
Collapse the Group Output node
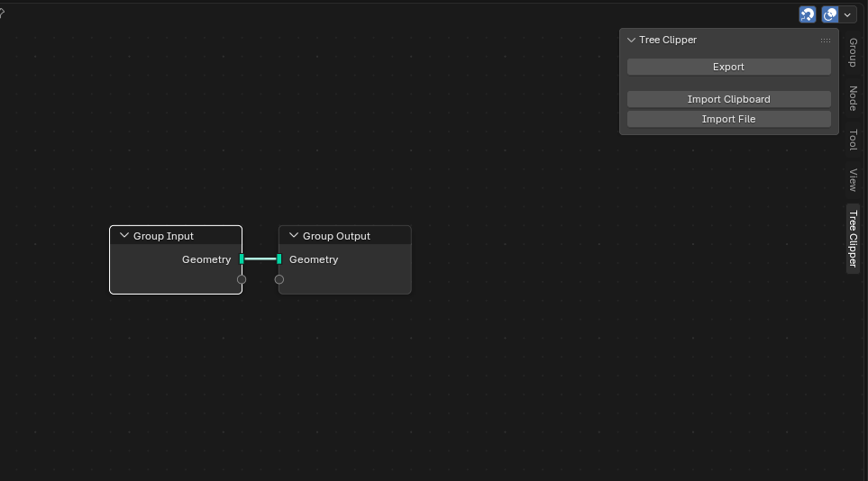tap(294, 236)
